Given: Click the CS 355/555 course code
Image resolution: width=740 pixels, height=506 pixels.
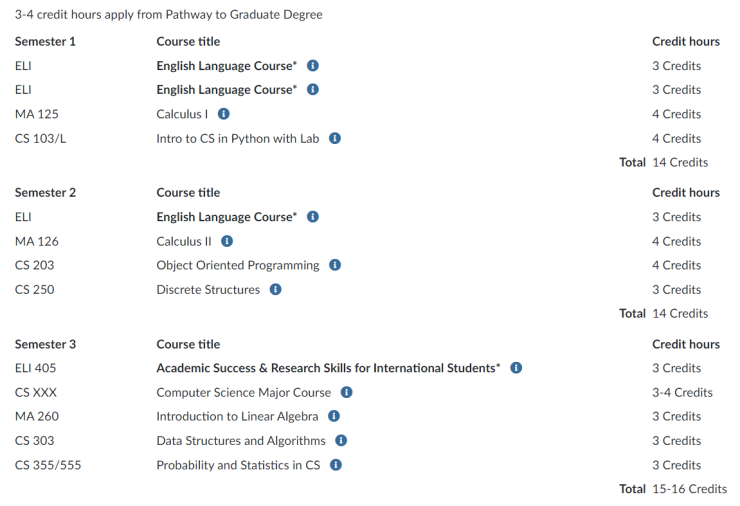Looking at the screenshot, I should 48,465.
